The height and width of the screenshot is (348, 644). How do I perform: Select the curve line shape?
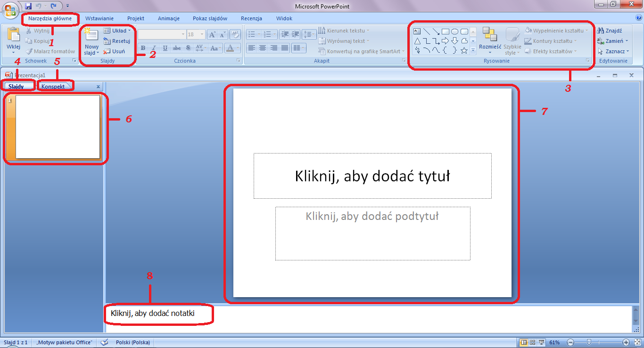coord(436,50)
